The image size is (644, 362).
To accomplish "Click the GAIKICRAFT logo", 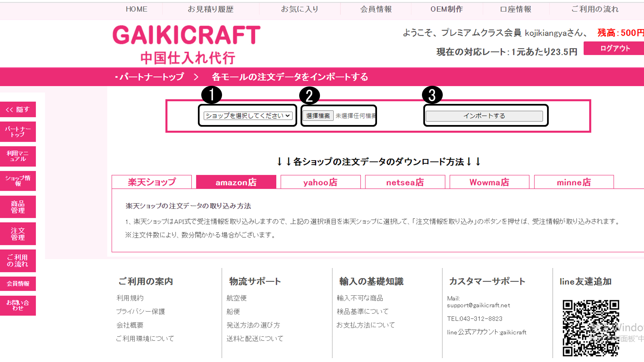I will click(x=186, y=44).
